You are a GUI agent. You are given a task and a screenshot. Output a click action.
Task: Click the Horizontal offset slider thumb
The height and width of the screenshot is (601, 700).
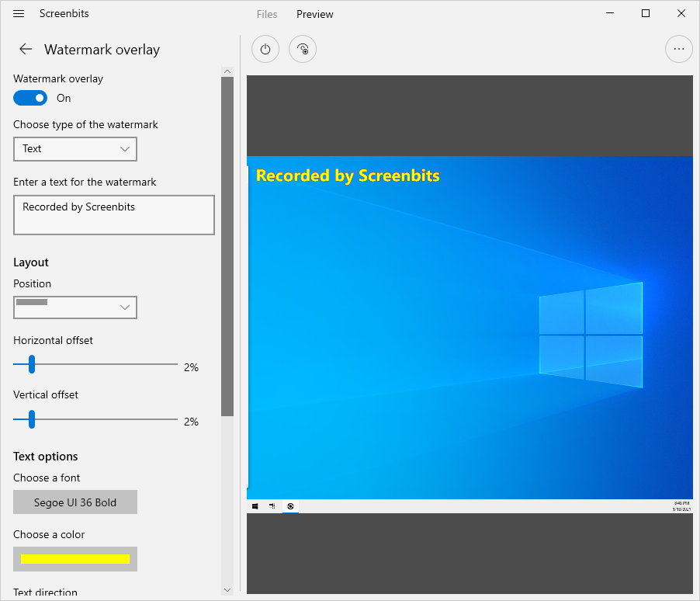coord(32,364)
